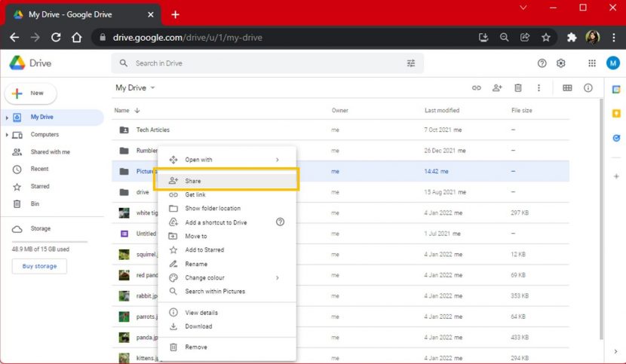Click the Share person-add toolbar icon
626x364 pixels.
(497, 88)
